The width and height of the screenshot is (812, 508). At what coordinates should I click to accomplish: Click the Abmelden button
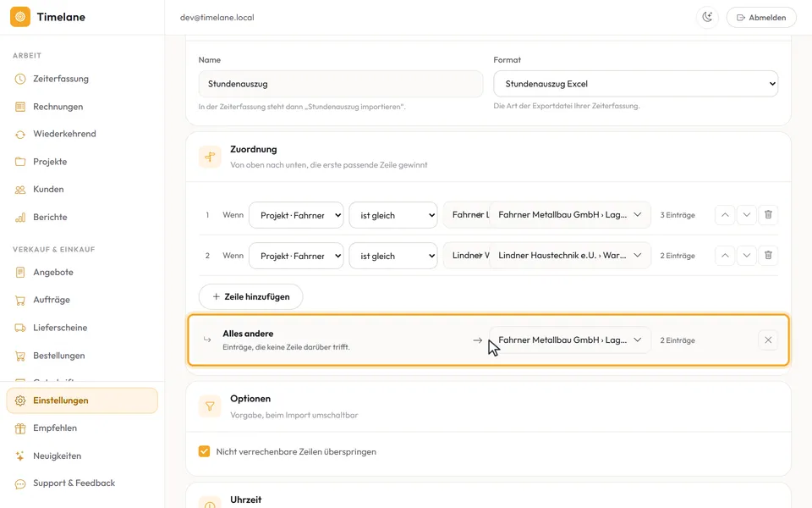pyautogui.click(x=761, y=17)
